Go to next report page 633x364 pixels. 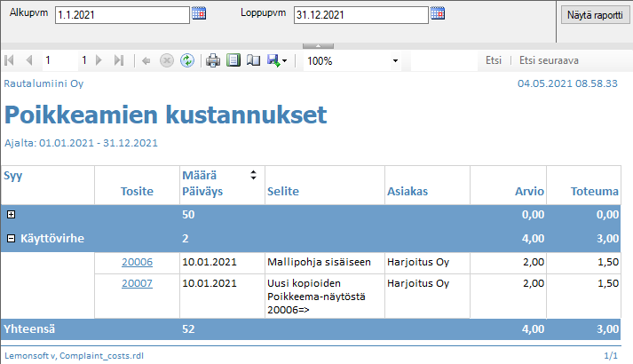pyautogui.click(x=101, y=60)
